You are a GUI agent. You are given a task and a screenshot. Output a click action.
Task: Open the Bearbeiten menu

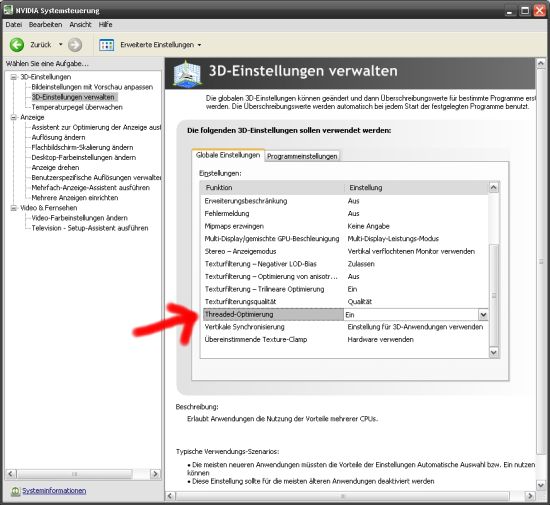45,25
